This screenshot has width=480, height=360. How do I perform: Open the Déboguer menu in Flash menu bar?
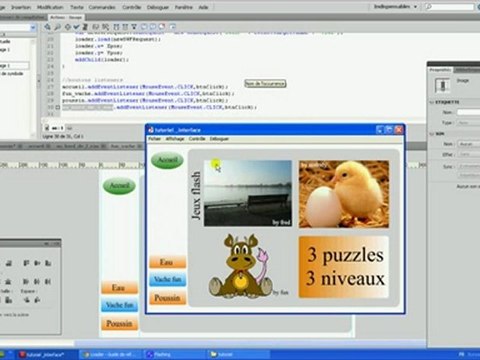[158, 7]
